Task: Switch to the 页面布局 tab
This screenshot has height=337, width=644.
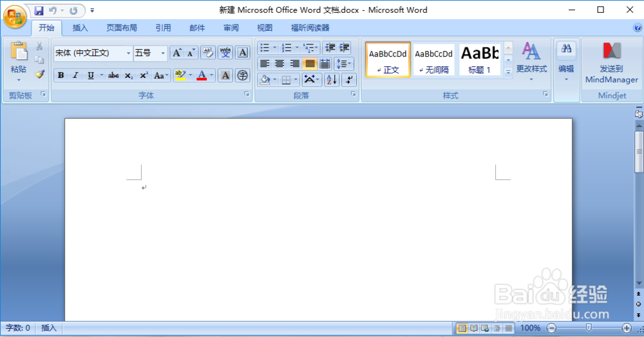Action: point(122,28)
